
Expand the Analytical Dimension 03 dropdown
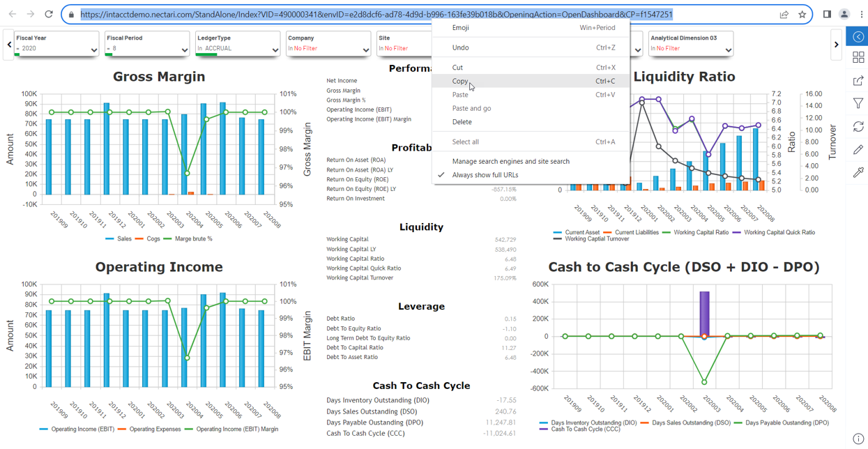click(x=728, y=50)
